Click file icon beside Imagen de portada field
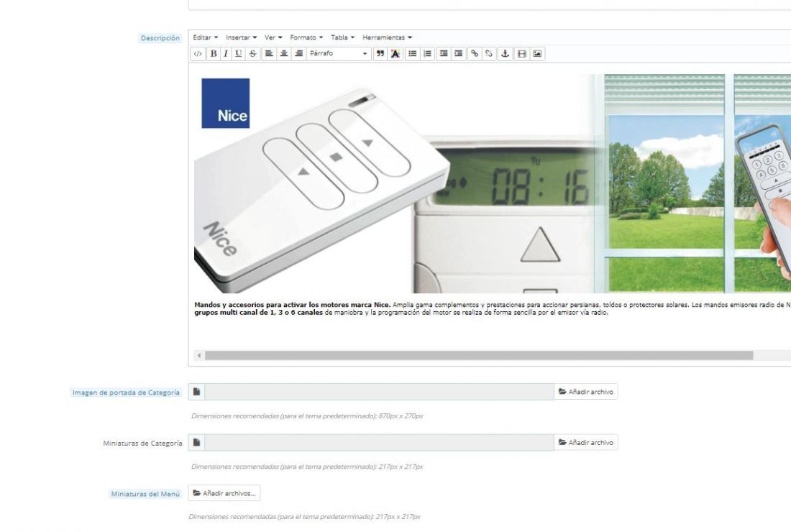This screenshot has height=532, width=791. (x=197, y=392)
